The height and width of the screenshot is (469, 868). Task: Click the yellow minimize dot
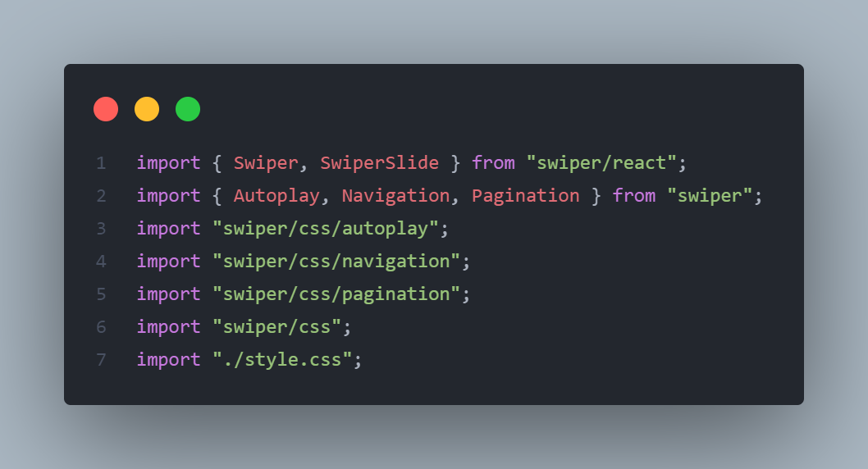click(147, 109)
